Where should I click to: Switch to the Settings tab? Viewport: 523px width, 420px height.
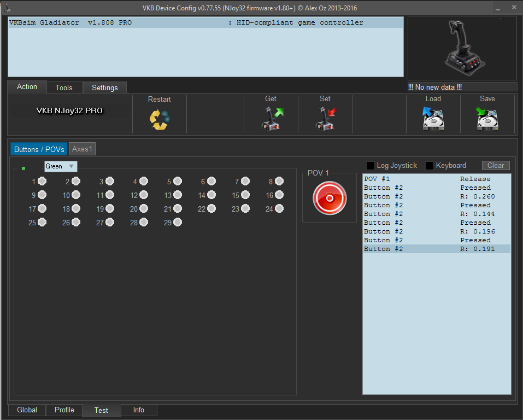click(105, 88)
